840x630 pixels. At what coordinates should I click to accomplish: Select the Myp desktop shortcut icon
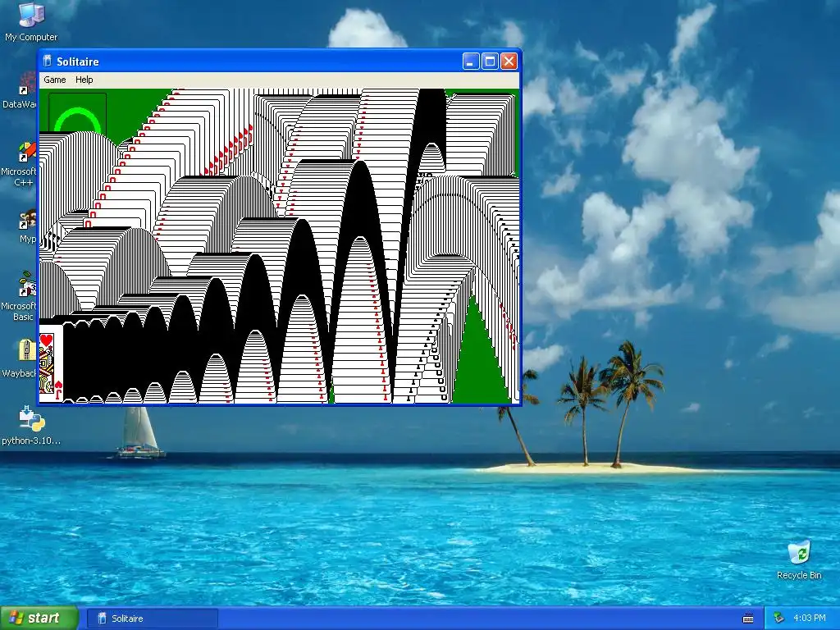pos(25,228)
